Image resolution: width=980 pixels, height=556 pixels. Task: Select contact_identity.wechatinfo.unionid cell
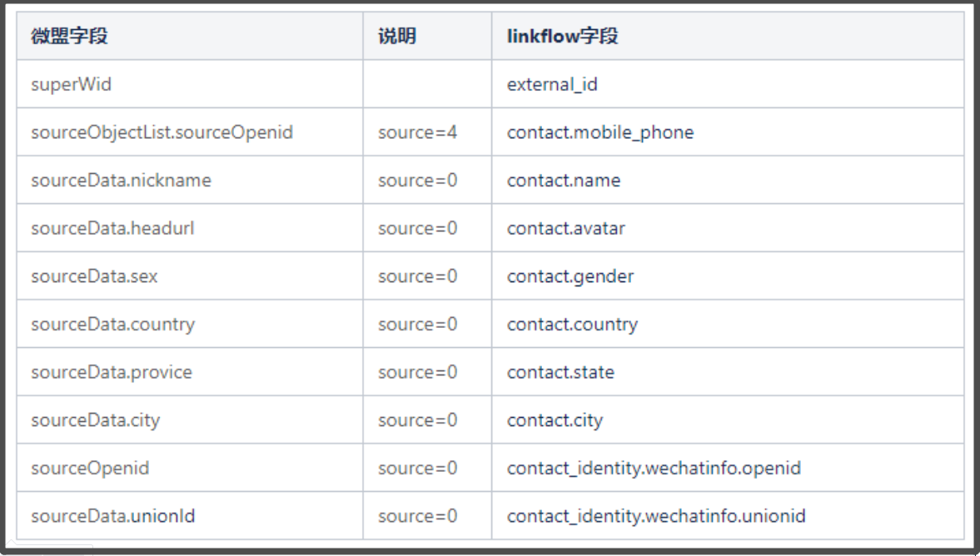coord(728,516)
